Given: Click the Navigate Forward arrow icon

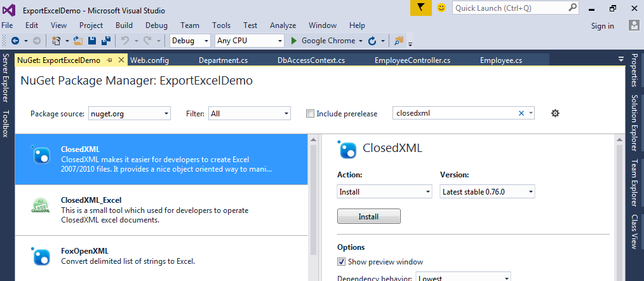Looking at the screenshot, I should point(37,41).
